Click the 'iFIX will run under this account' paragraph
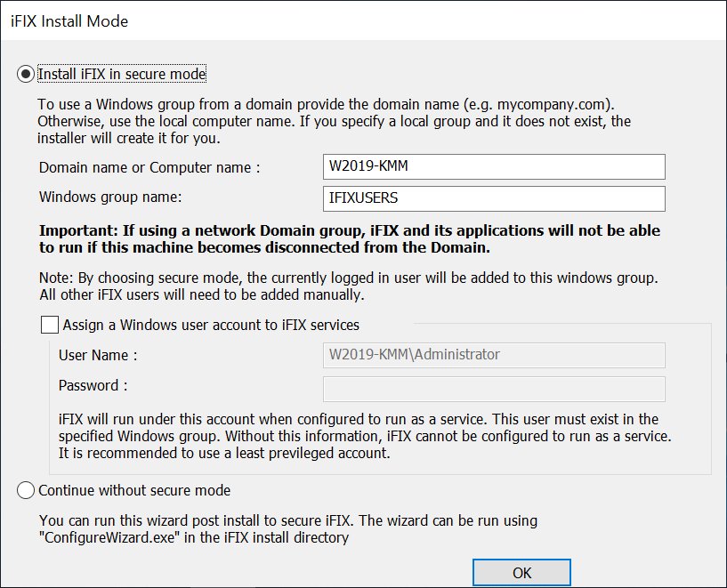The width and height of the screenshot is (727, 588). tap(365, 436)
